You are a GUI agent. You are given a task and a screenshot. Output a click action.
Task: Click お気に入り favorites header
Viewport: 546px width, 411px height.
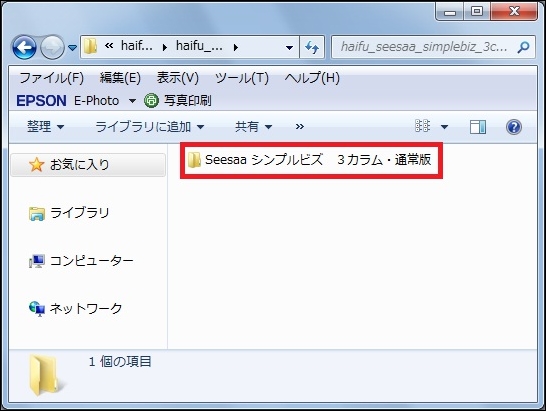(x=88, y=164)
